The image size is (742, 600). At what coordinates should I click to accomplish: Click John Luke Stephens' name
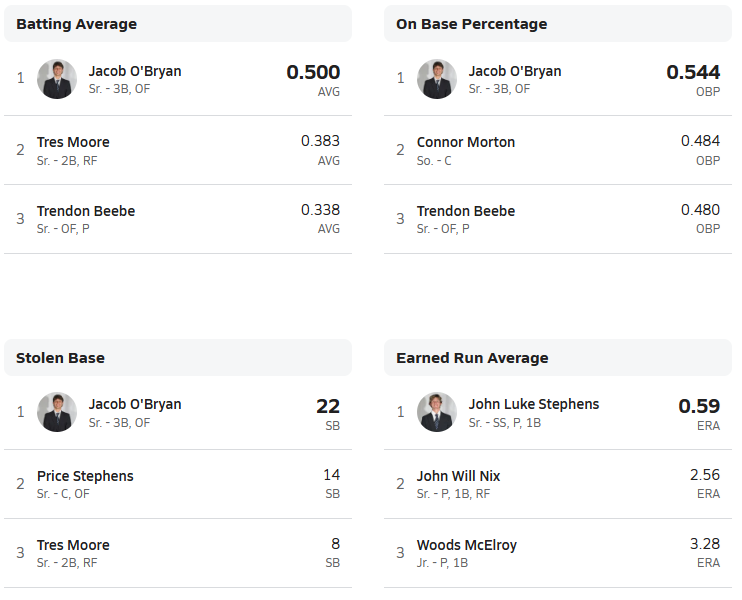point(534,404)
